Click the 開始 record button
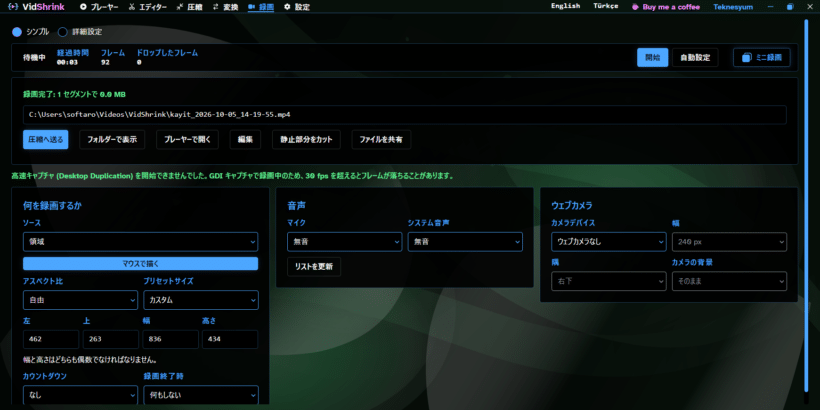820x410 pixels. click(x=652, y=58)
